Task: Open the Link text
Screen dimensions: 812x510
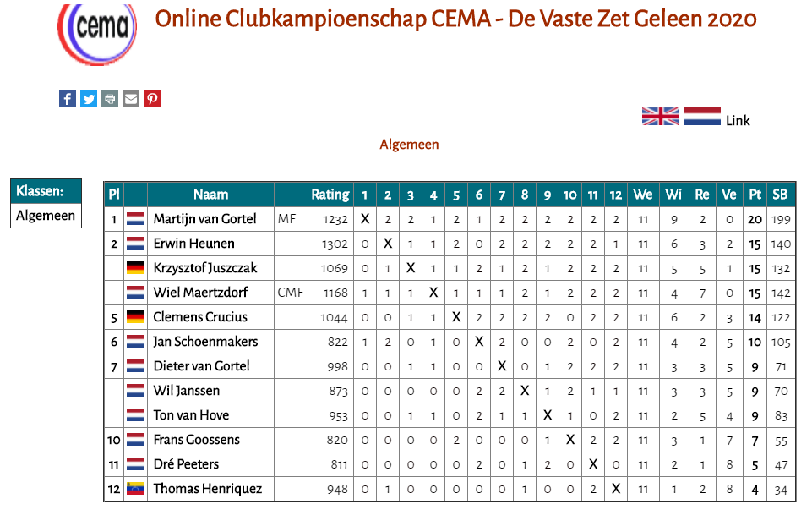Action: (738, 120)
